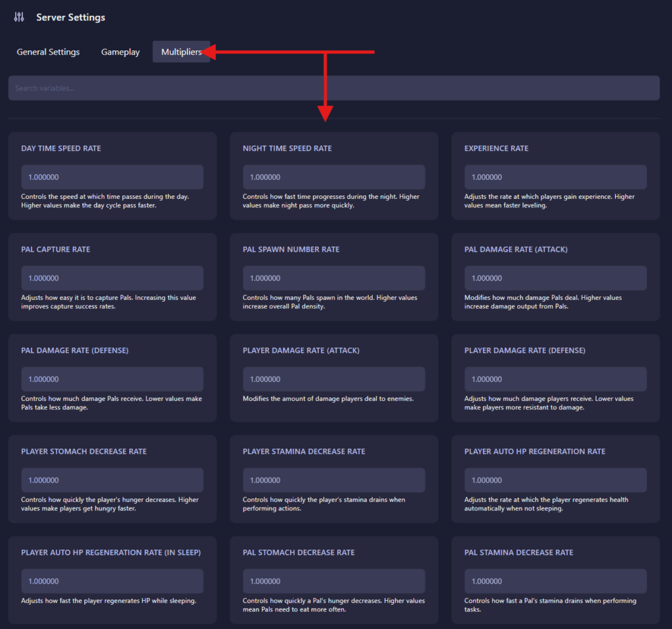This screenshot has height=629, width=672.
Task: Edit the Pal Damage Rate (Attack) value
Action: pyautogui.click(x=555, y=278)
